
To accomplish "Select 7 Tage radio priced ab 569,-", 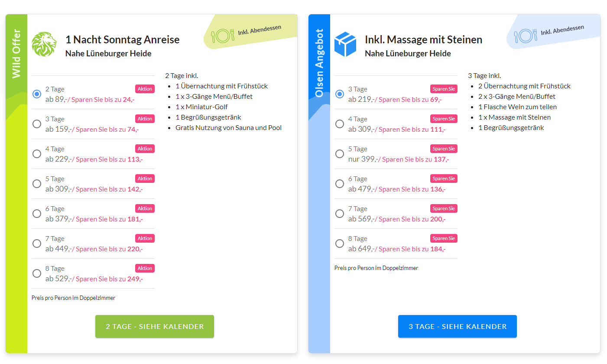I will [x=340, y=214].
